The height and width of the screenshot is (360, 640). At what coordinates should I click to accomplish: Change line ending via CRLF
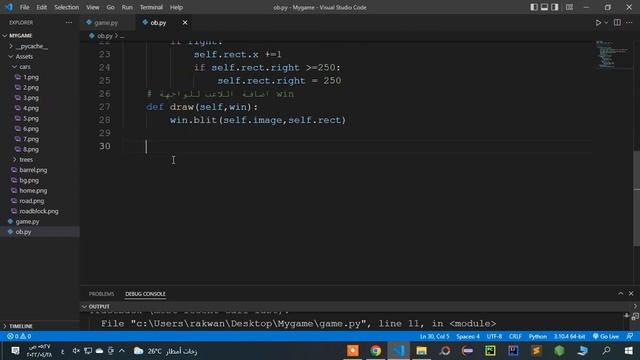[x=515, y=336]
